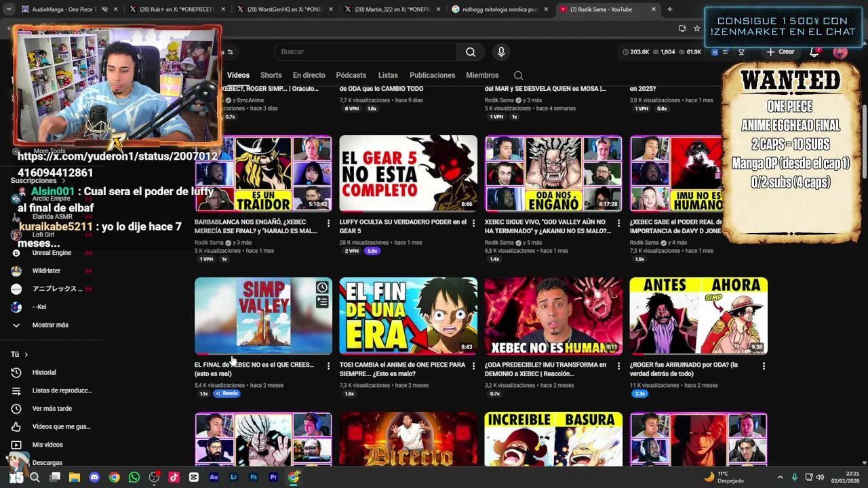Open the Listas channel tab
Image resolution: width=868 pixels, height=488 pixels.
pyautogui.click(x=388, y=75)
